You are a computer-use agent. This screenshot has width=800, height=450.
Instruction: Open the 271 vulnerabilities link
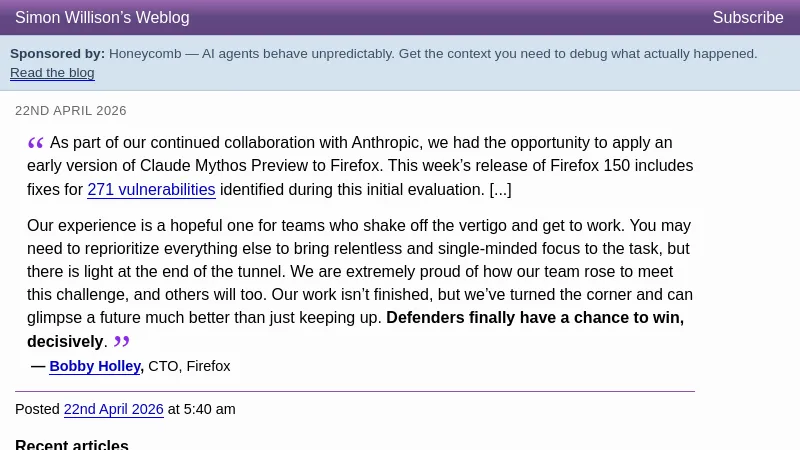click(x=151, y=190)
